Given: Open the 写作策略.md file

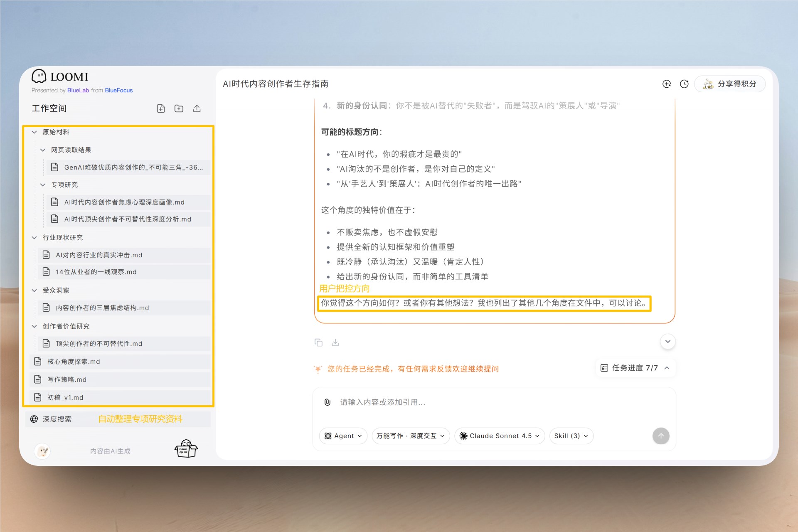Looking at the screenshot, I should (x=71, y=379).
